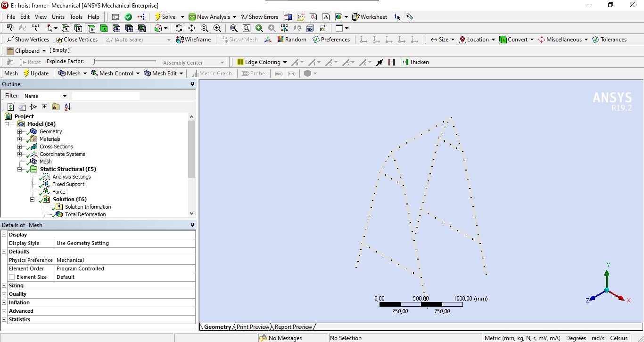Click the Show Errors button
This screenshot has height=342, width=644.
pyautogui.click(x=259, y=17)
